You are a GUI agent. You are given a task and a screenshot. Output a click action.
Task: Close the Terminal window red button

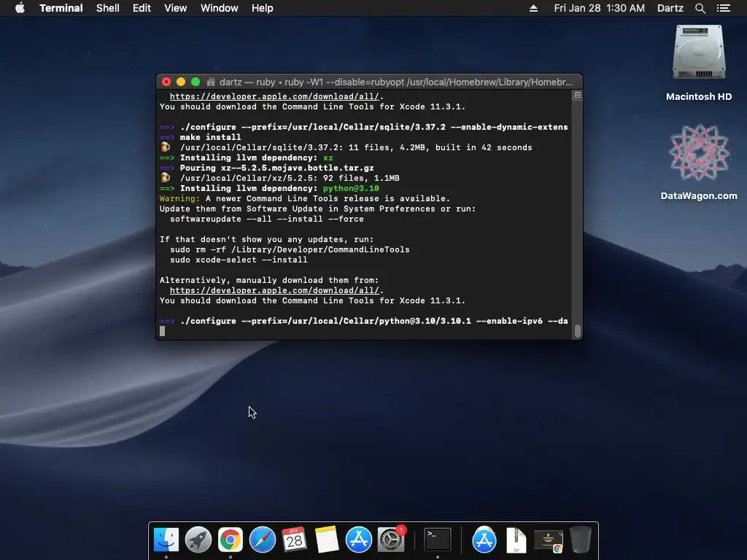(166, 82)
